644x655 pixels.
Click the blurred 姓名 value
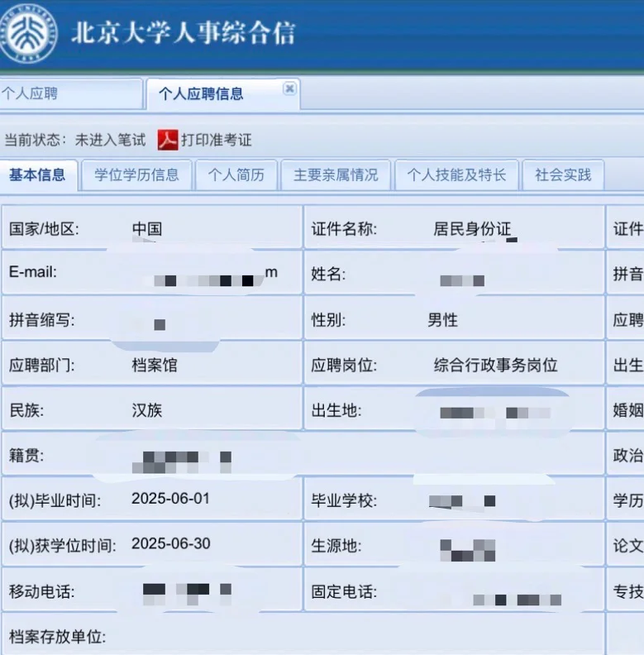462,280
